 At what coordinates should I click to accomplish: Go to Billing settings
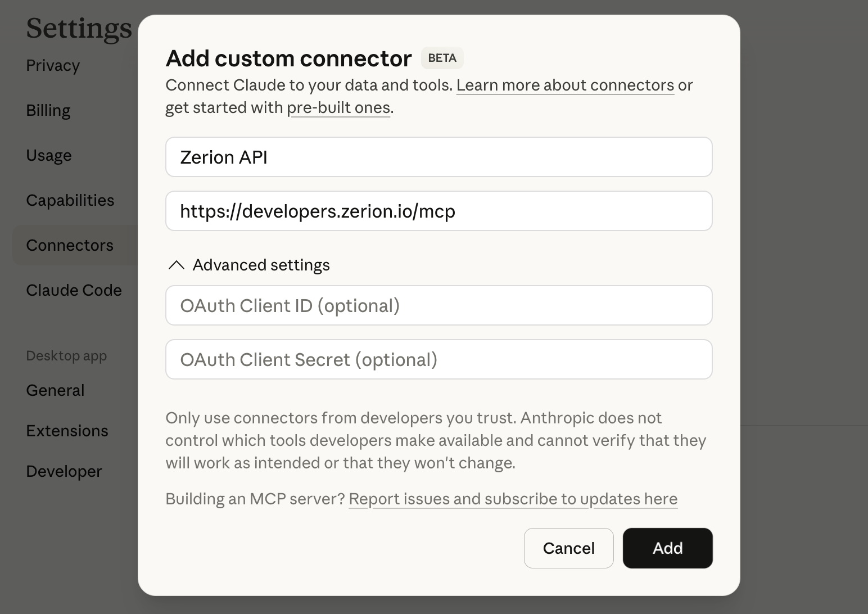[48, 111]
